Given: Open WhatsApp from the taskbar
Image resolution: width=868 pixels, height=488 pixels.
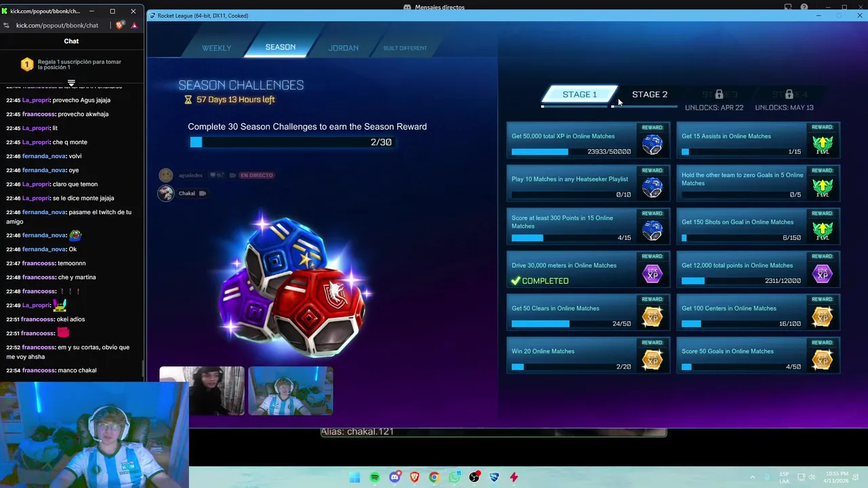Looking at the screenshot, I should (x=454, y=477).
